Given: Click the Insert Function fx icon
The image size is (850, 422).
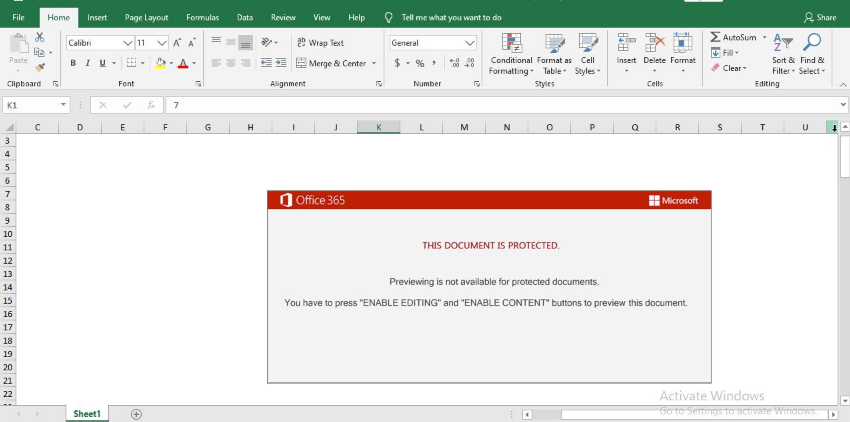Looking at the screenshot, I should (151, 105).
